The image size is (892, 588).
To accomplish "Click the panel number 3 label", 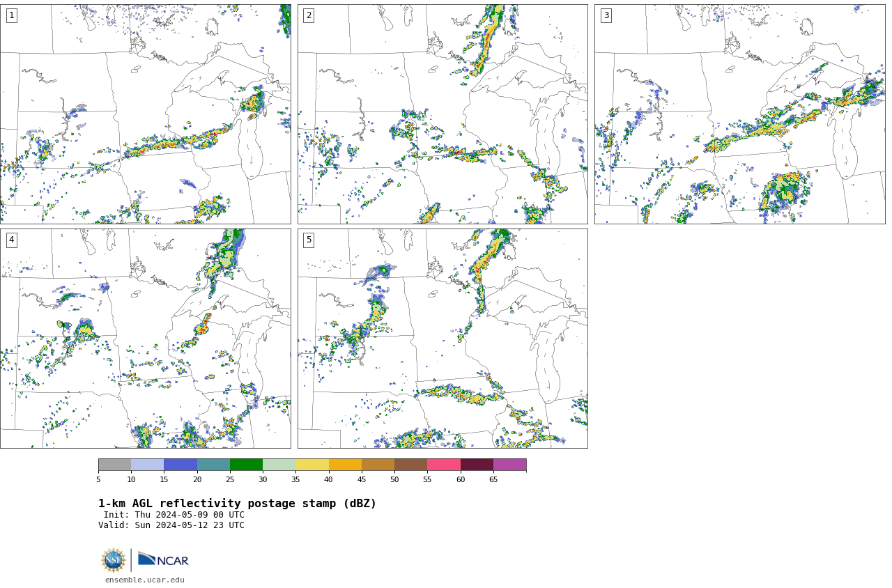I will [606, 15].
